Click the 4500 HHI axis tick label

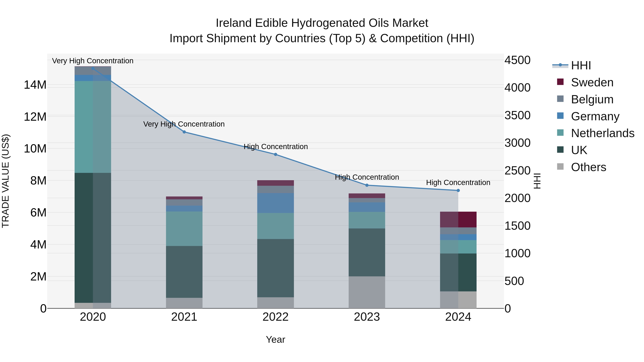coord(518,60)
